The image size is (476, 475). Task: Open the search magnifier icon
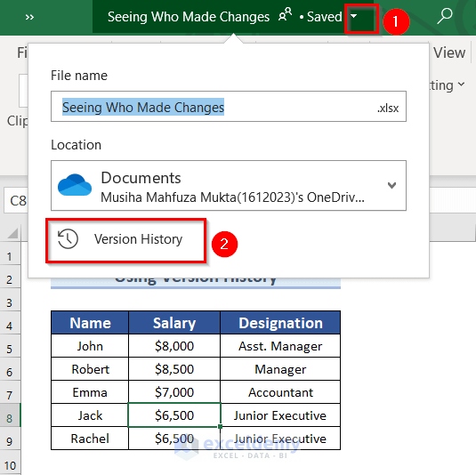pyautogui.click(x=445, y=16)
